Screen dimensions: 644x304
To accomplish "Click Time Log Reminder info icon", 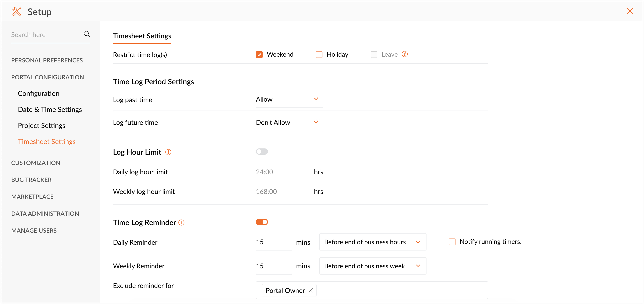I will [181, 222].
